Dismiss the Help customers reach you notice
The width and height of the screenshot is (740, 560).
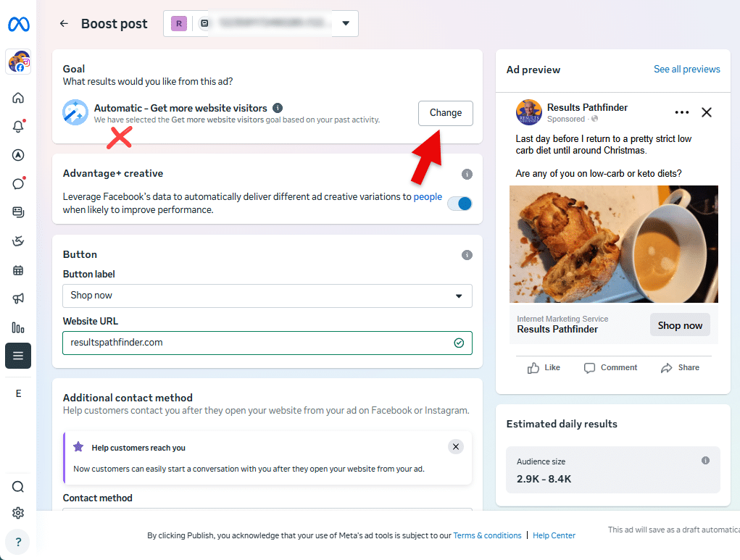tap(456, 447)
